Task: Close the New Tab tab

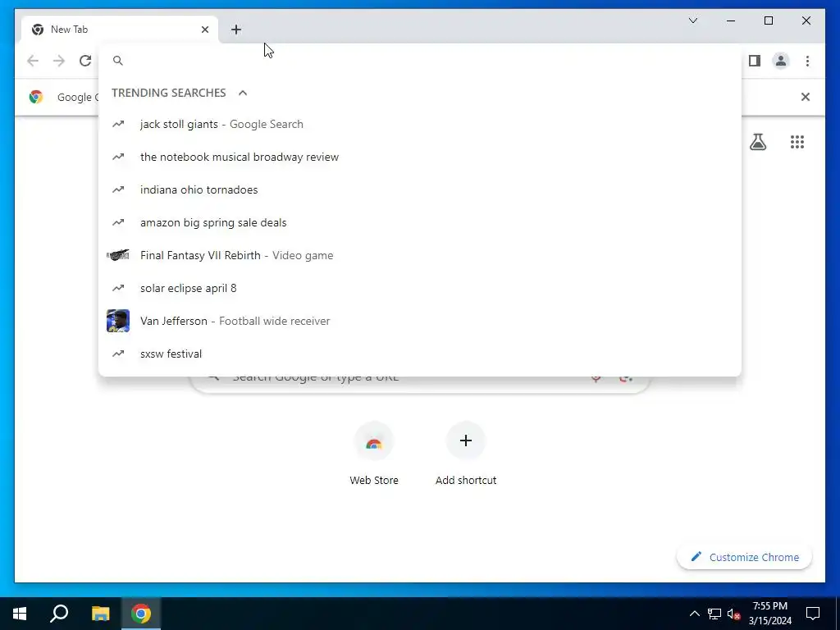Action: pos(204,30)
